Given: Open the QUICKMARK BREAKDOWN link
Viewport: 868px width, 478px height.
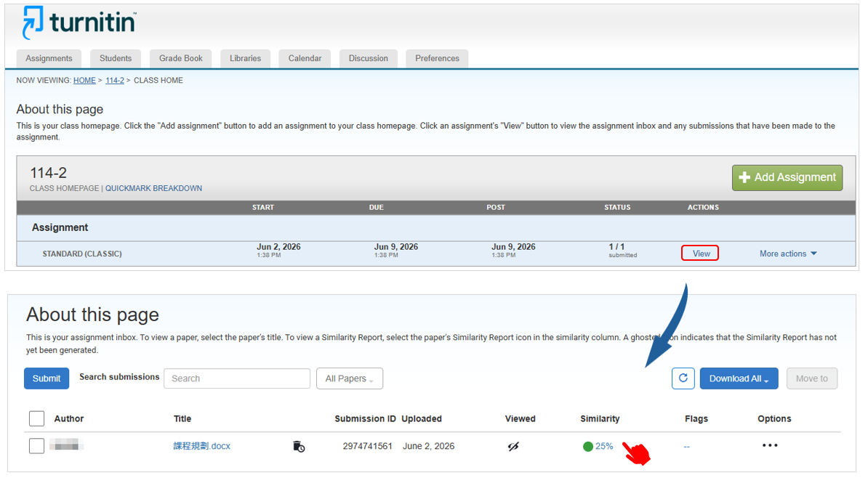Looking at the screenshot, I should pos(153,188).
